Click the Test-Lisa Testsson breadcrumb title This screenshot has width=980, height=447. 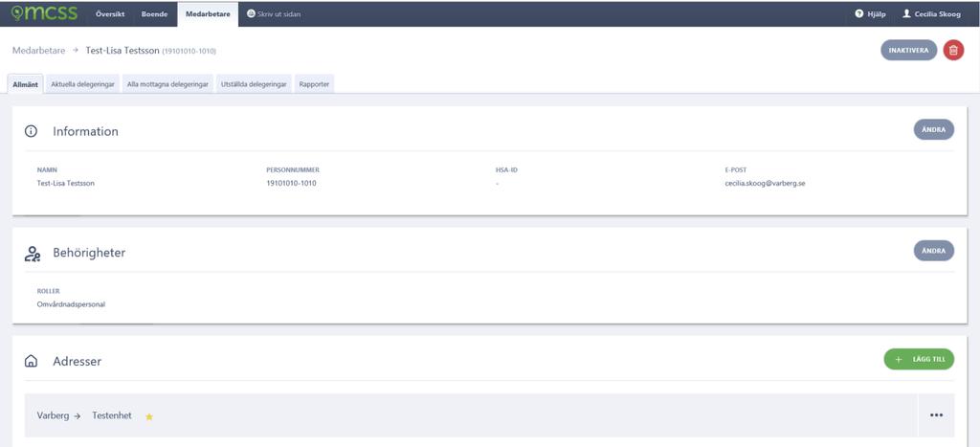pyautogui.click(x=123, y=50)
